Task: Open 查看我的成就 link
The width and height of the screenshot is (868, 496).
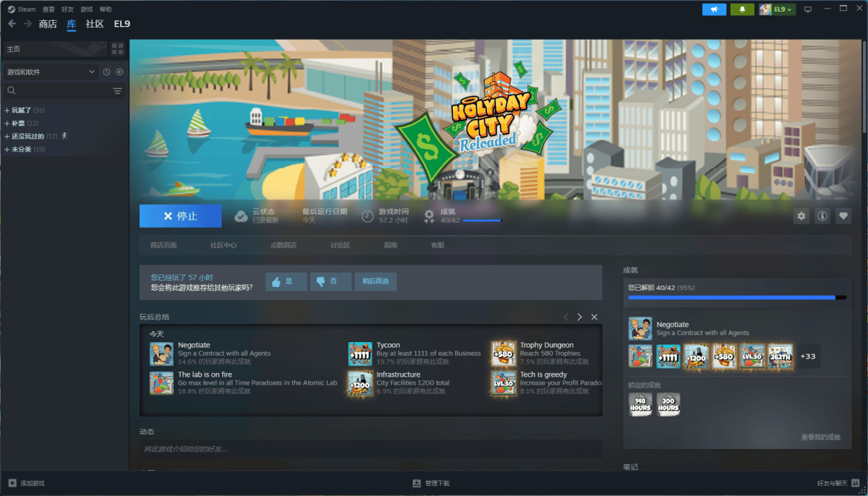Action: [820, 437]
